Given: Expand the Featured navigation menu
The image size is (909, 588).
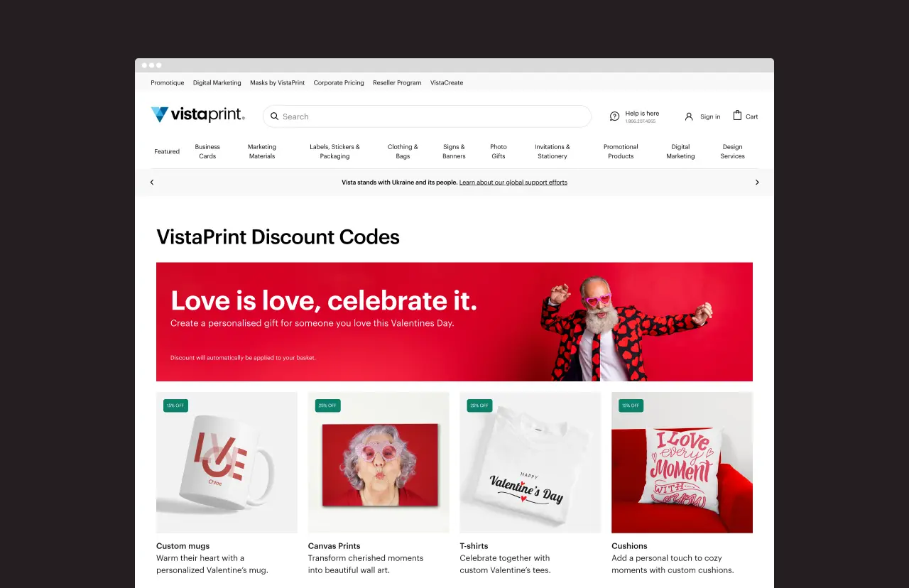Looking at the screenshot, I should [167, 151].
